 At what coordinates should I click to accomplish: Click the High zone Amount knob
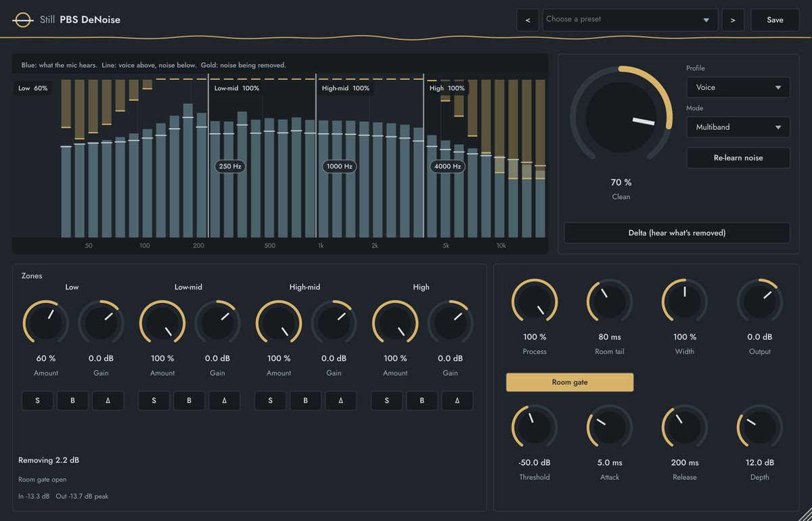[x=395, y=323]
